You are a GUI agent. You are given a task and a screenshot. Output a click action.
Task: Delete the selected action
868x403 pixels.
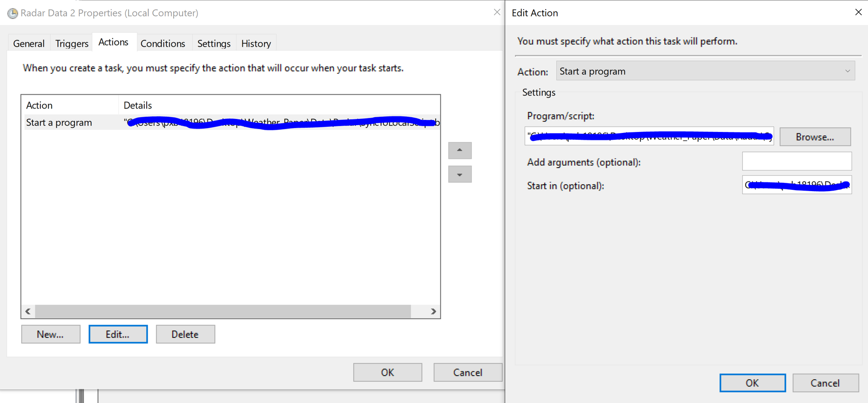click(185, 334)
